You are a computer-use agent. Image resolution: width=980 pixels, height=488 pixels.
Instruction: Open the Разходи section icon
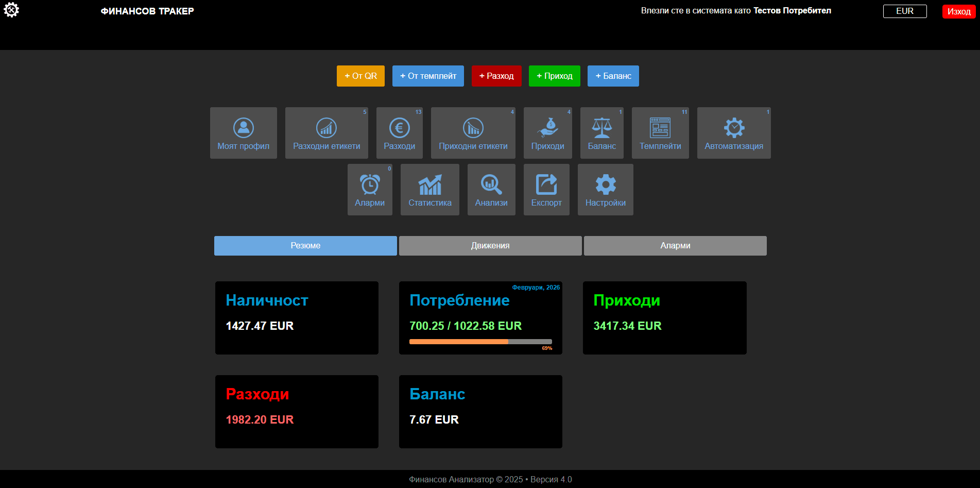(400, 133)
